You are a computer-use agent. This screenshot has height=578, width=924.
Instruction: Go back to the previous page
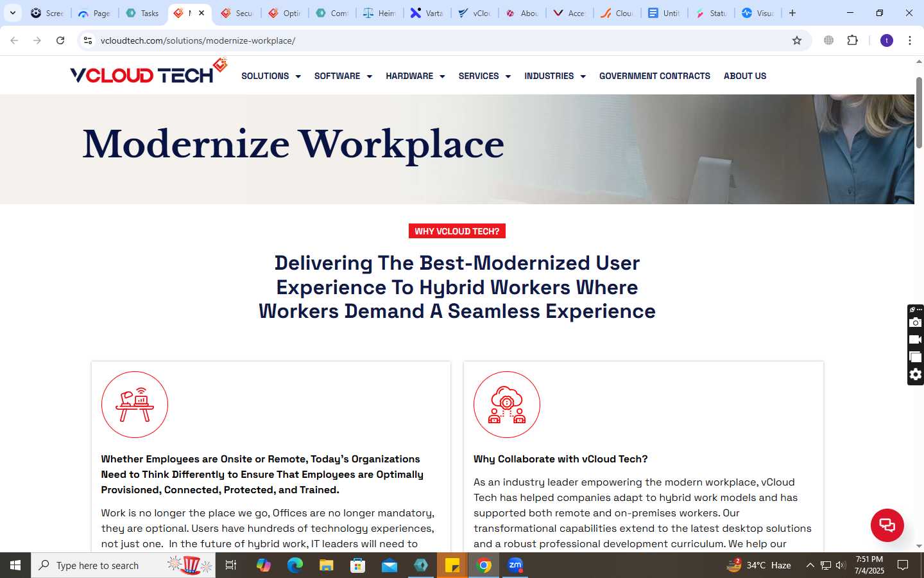[14, 40]
